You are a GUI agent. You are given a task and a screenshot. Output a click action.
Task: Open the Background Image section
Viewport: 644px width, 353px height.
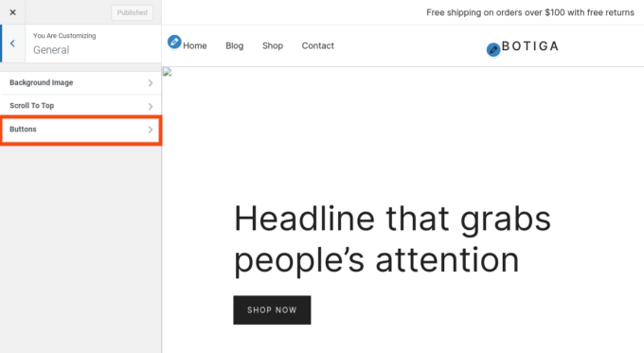click(x=80, y=82)
